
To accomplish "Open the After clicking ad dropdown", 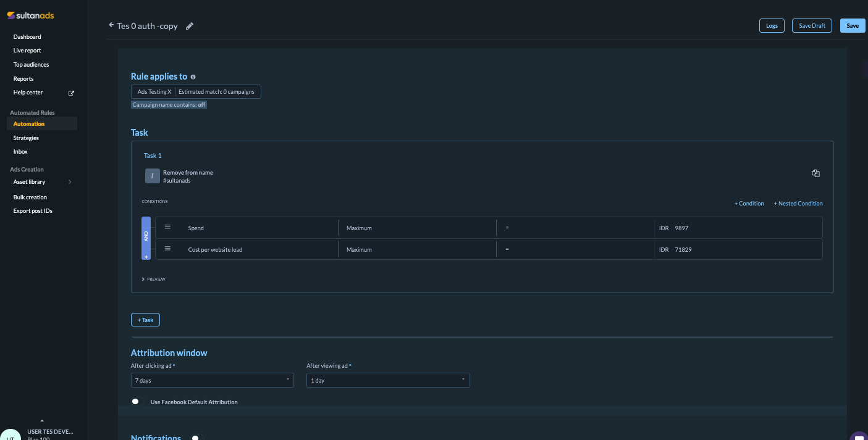I will [212, 380].
